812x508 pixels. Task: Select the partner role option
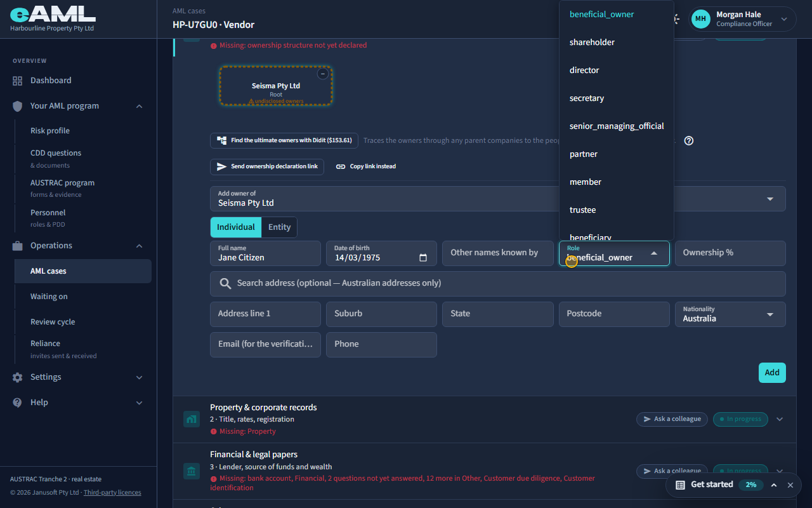click(x=616, y=154)
